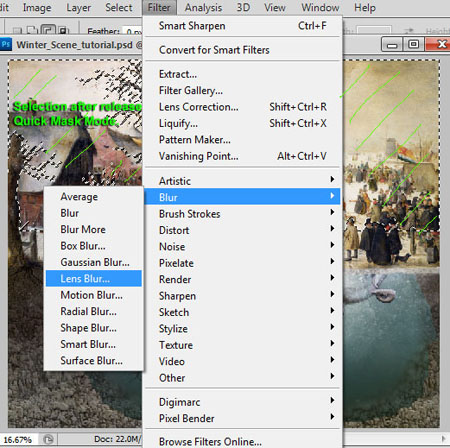Apply the plain Blur filter
Image resolution: width=450 pixels, height=448 pixels.
94,213
